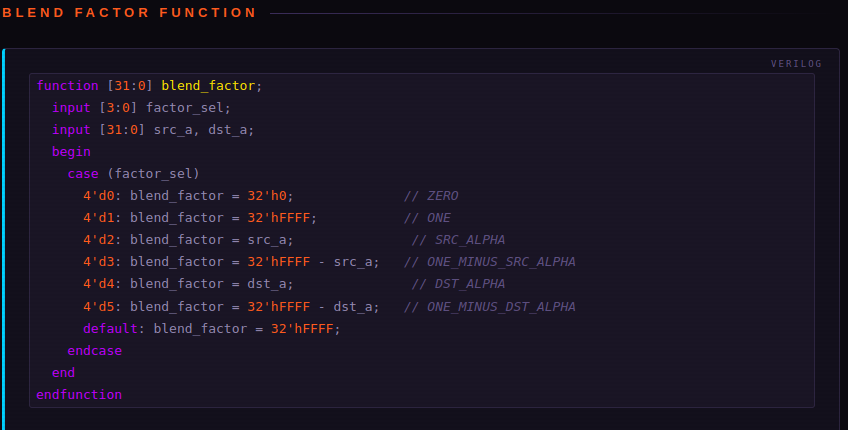Click the endcase keyword
848x430 pixels.
point(95,350)
